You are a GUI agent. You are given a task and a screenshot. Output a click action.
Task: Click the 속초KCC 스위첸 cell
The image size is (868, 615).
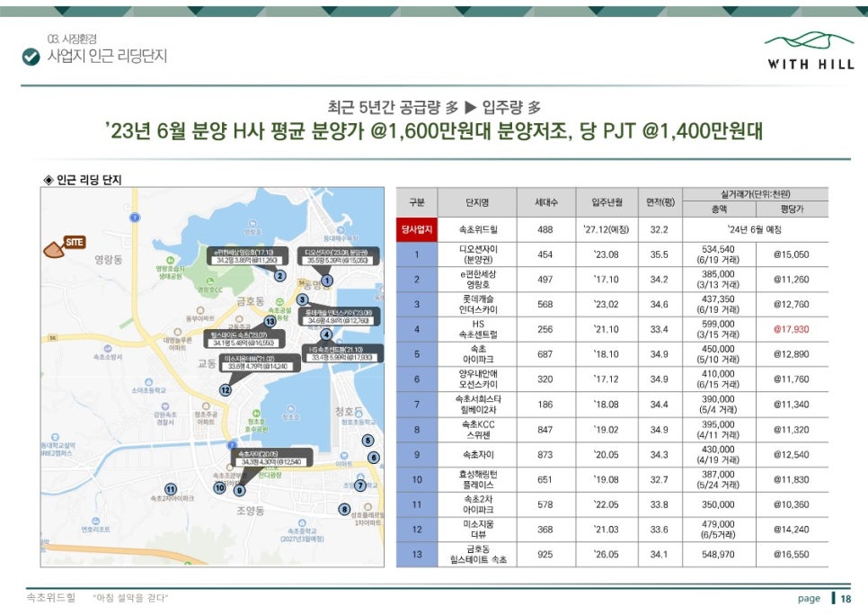(477, 430)
